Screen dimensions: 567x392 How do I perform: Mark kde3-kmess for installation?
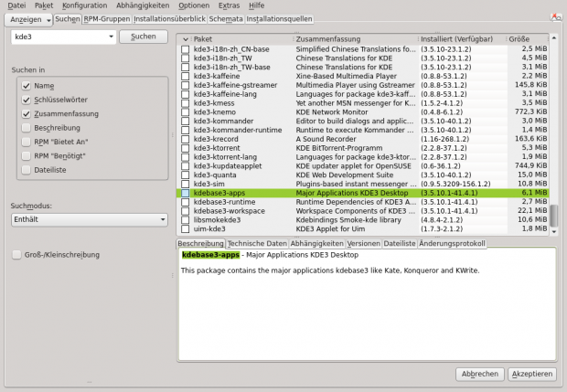click(x=185, y=103)
